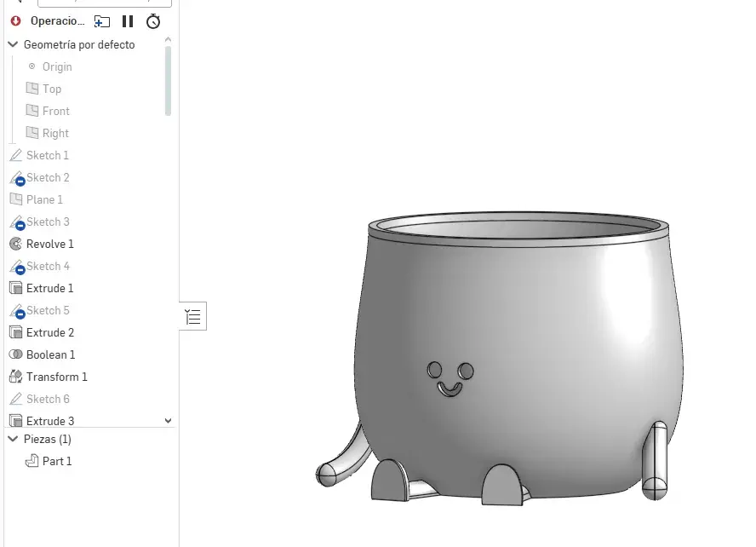756x547 pixels.
Task: Open the Extrude 3 dropdown chevron
Action: coord(169,420)
